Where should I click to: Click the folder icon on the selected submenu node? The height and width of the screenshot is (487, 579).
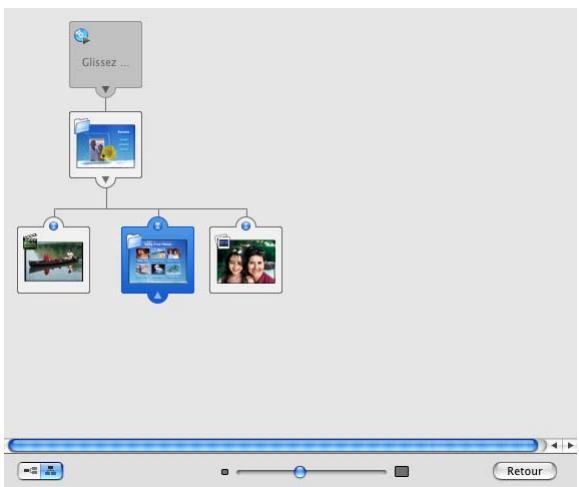(x=134, y=241)
